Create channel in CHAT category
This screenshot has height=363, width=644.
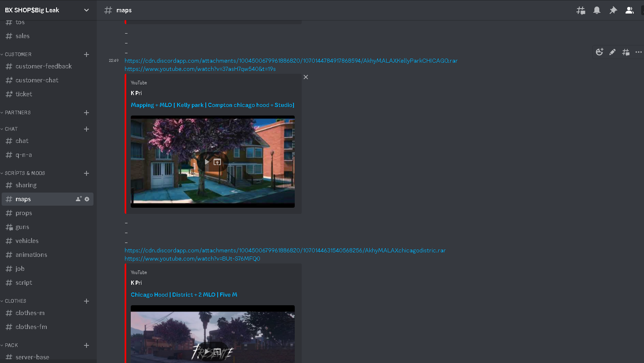point(86,129)
